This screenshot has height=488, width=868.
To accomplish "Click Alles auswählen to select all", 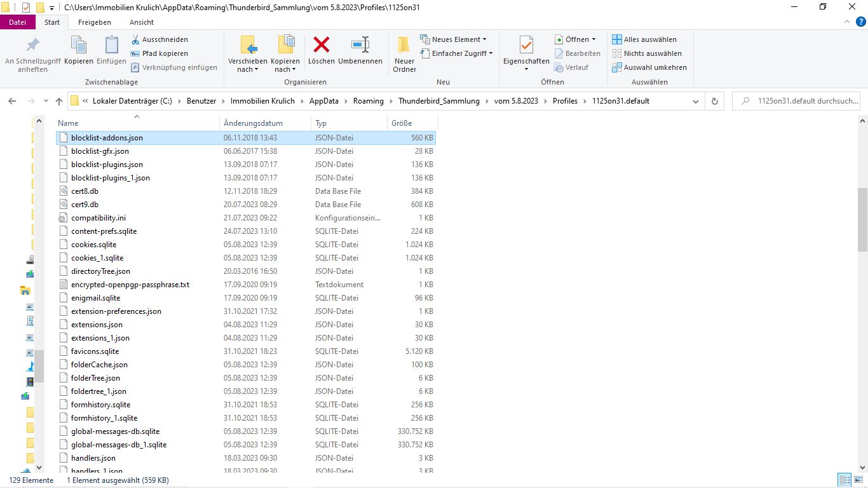I will pyautogui.click(x=644, y=39).
